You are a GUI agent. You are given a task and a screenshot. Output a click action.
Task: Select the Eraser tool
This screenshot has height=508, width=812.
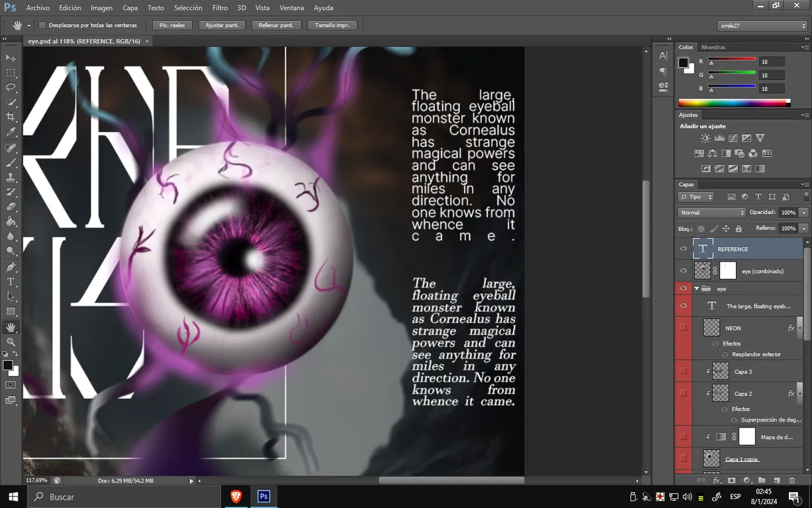(11, 207)
